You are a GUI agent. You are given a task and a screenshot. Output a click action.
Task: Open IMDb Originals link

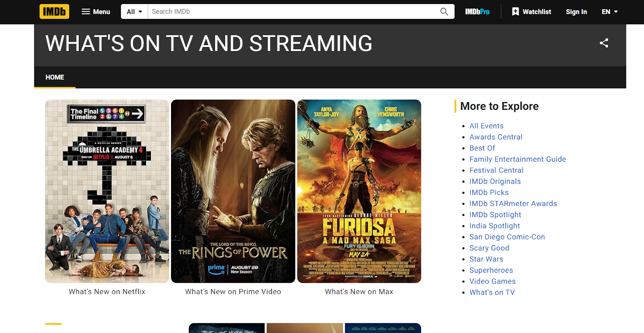point(495,181)
